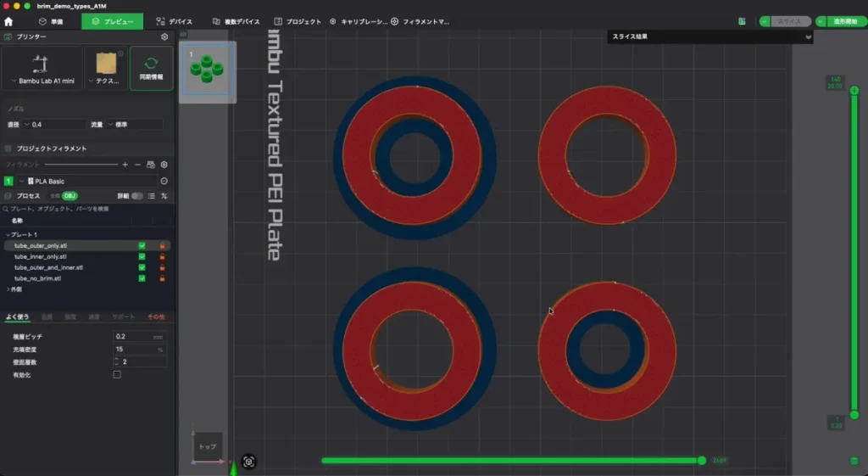The image size is (868, 476).
Task: Open the 複数デバイス tab
Action: [236, 21]
